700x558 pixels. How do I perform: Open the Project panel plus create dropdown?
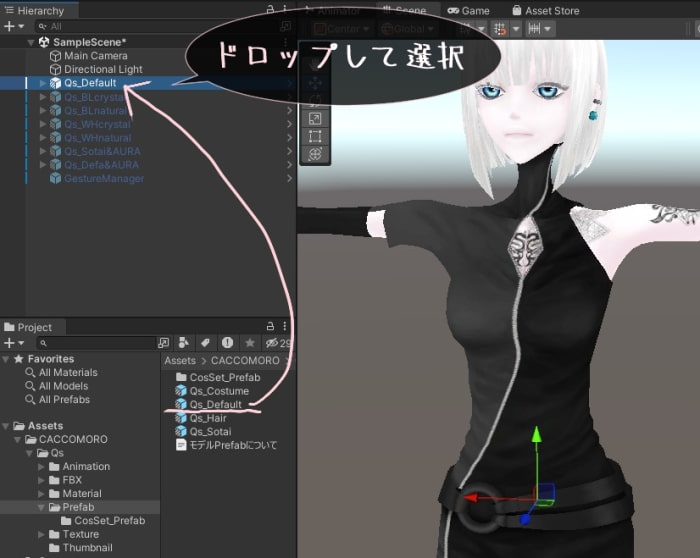click(x=12, y=343)
